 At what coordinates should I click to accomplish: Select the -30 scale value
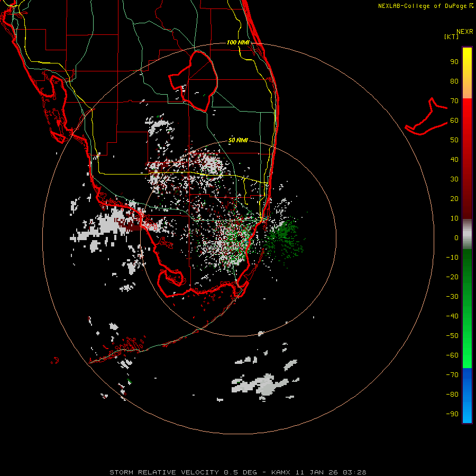(452, 297)
